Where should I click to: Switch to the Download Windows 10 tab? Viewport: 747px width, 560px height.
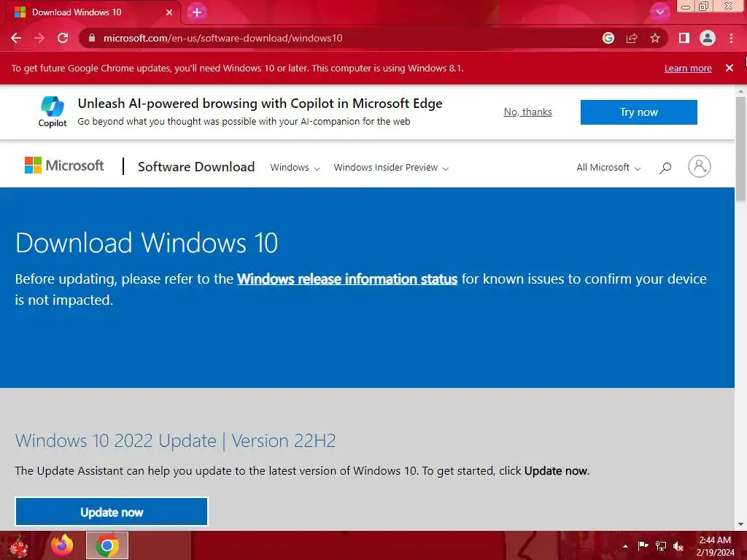click(x=90, y=12)
